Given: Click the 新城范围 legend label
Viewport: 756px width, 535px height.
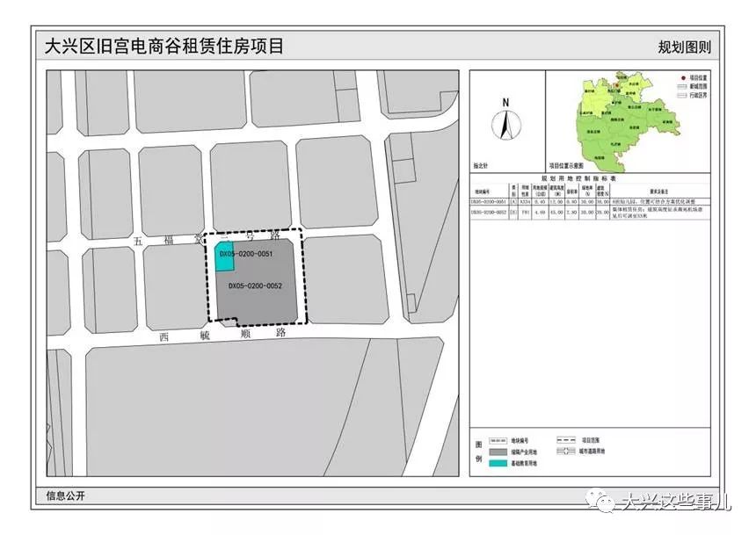Looking at the screenshot, I should pos(698,86).
